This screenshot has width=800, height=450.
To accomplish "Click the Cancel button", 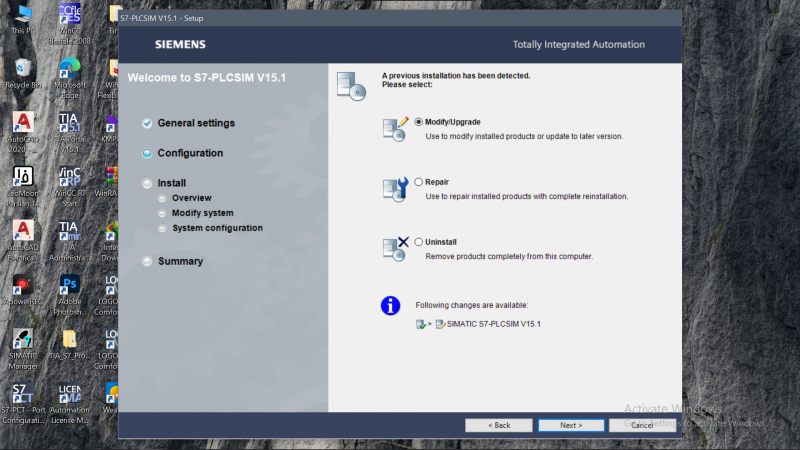I will pos(642,425).
